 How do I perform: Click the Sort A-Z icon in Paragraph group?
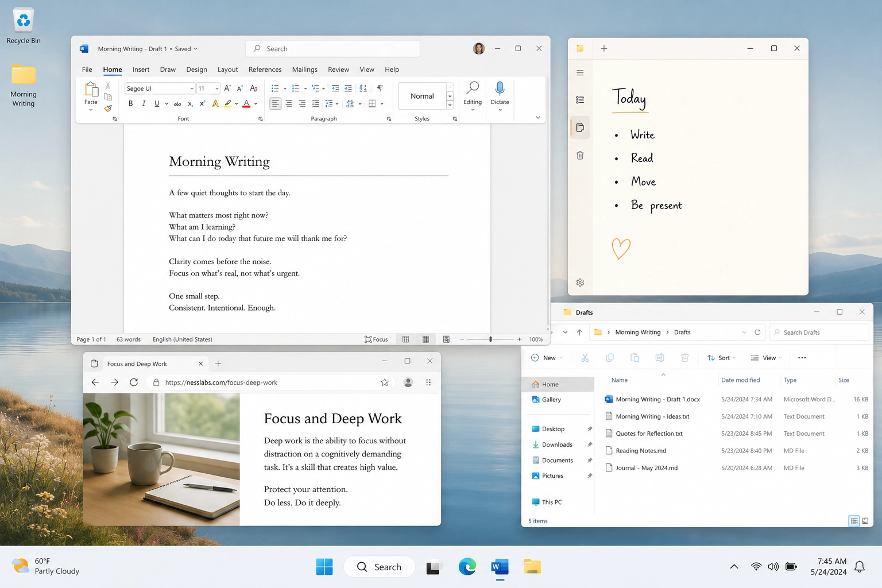click(363, 88)
